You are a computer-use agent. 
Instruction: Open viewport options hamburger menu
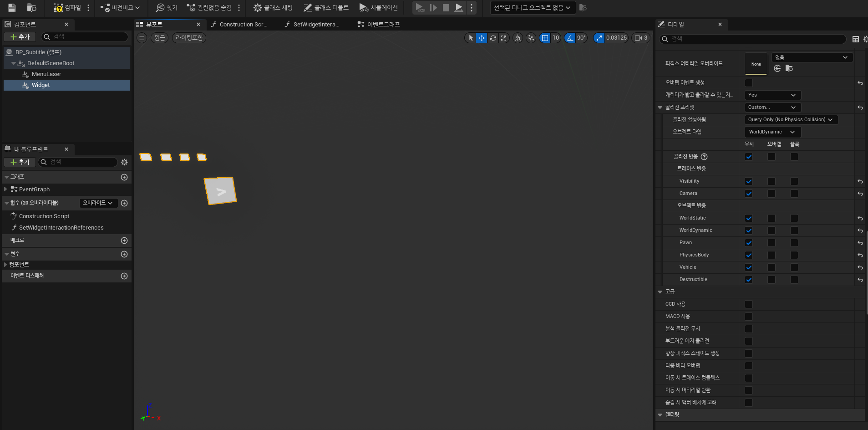click(x=142, y=38)
